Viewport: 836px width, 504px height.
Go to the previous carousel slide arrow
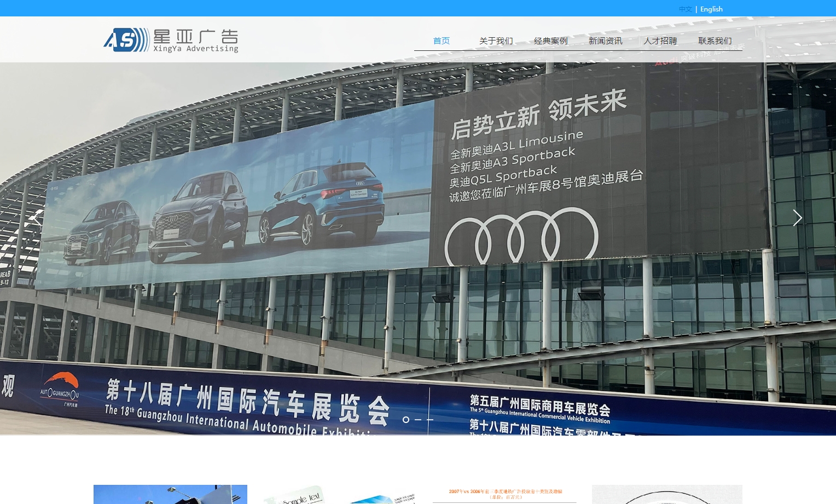[x=37, y=218]
